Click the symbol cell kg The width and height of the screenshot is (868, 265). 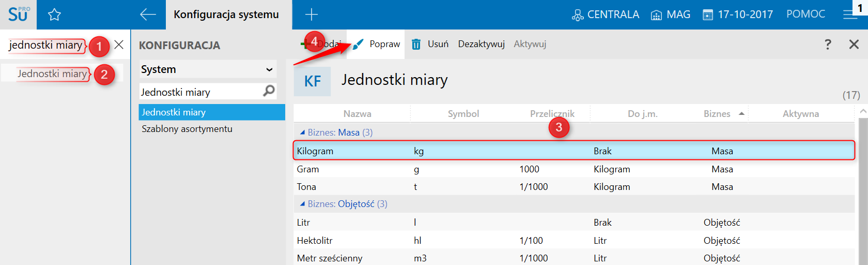[419, 151]
